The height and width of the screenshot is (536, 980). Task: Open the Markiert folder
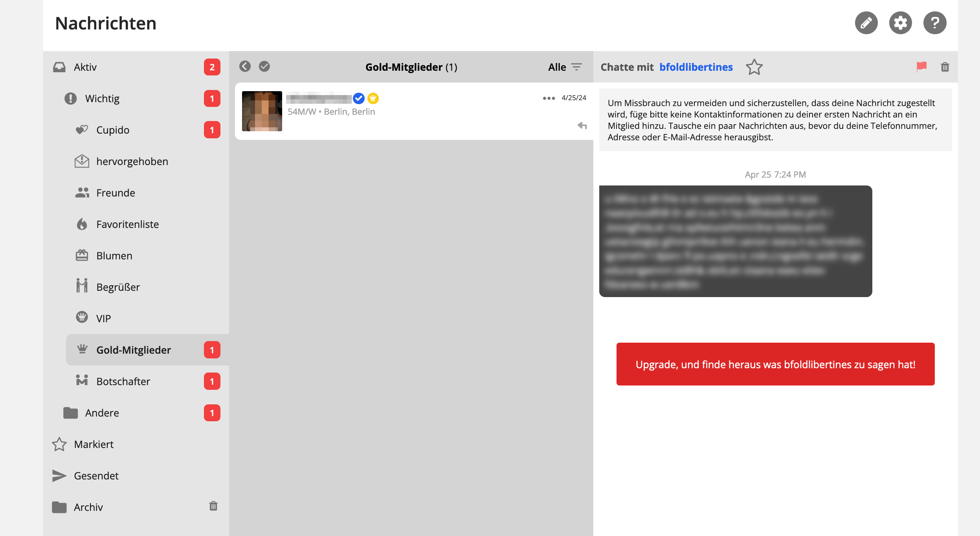94,444
